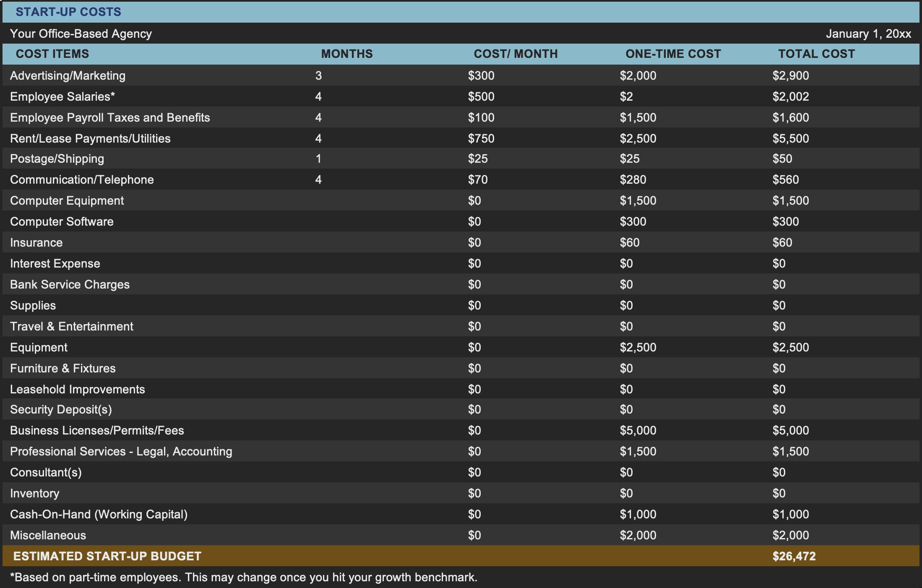Click the January 1, 20xx date cell

868,34
